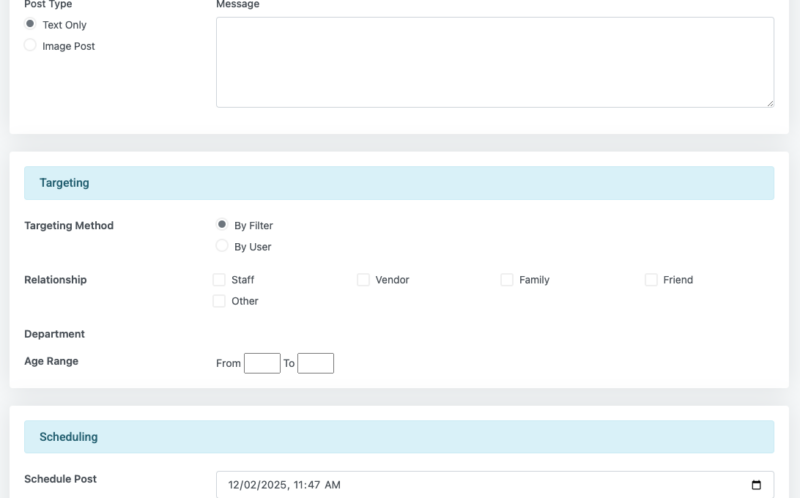The height and width of the screenshot is (498, 800).
Task: Click the Schedule Post date-time field
Action: (x=495, y=485)
